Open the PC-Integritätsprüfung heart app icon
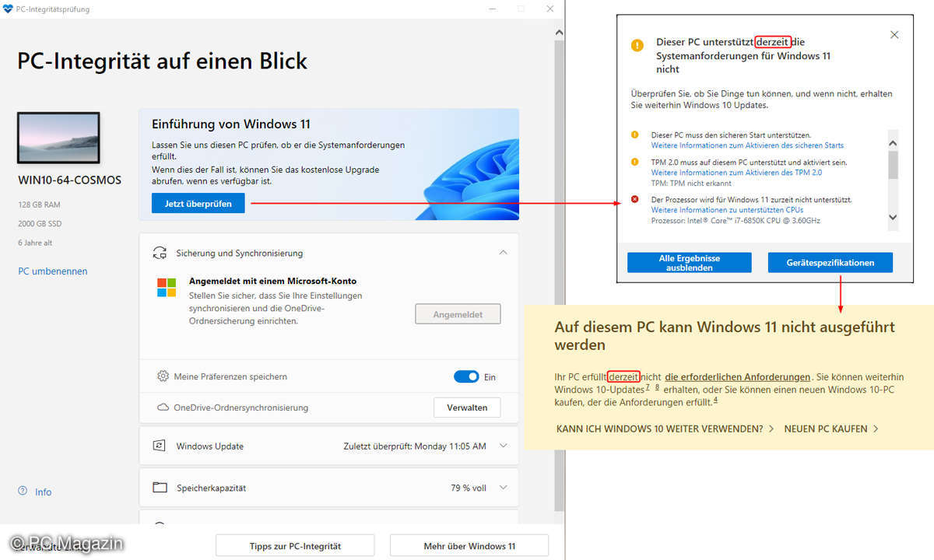The image size is (934, 560). pos(9,9)
